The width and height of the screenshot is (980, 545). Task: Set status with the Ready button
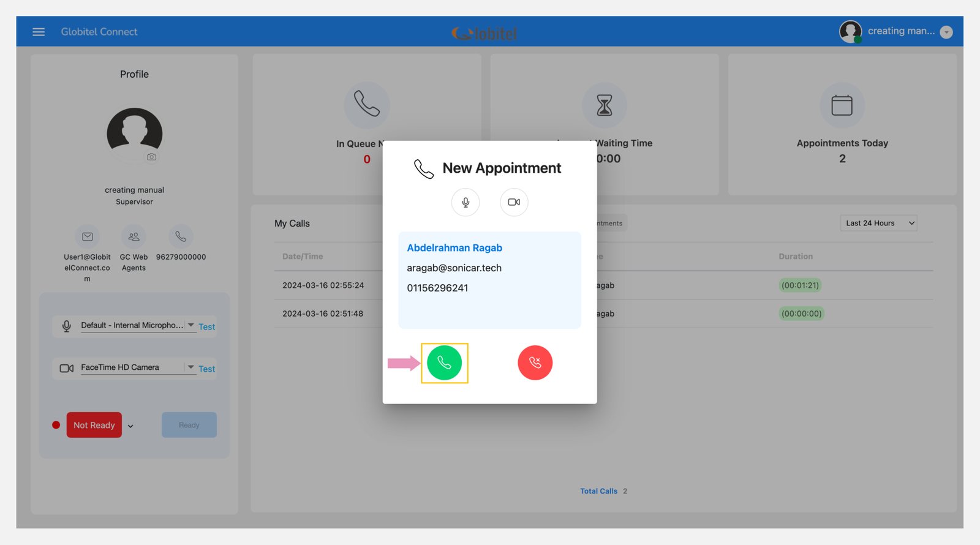click(x=189, y=425)
